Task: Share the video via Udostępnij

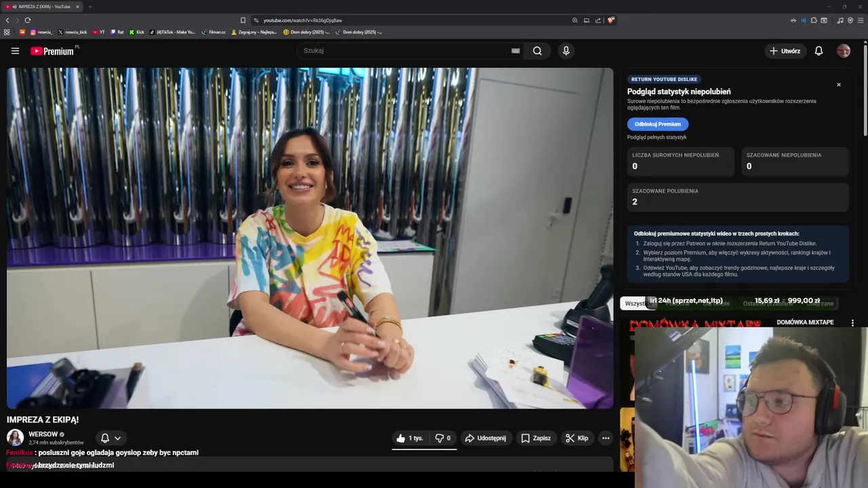Action: point(485,438)
